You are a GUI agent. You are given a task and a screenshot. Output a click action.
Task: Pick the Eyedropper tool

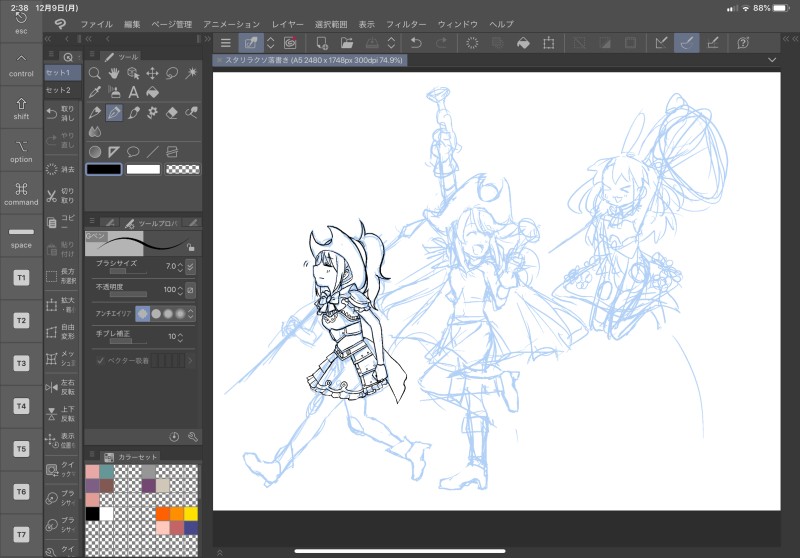(x=94, y=93)
